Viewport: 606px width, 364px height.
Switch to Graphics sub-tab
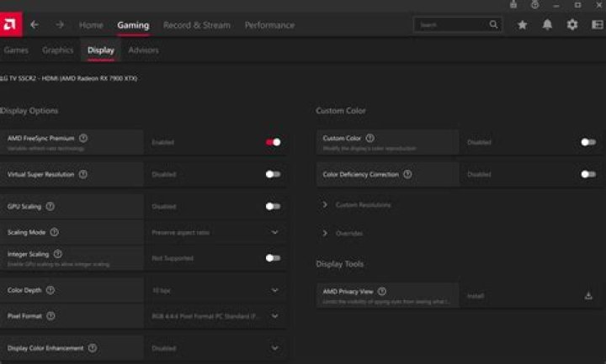tap(57, 50)
